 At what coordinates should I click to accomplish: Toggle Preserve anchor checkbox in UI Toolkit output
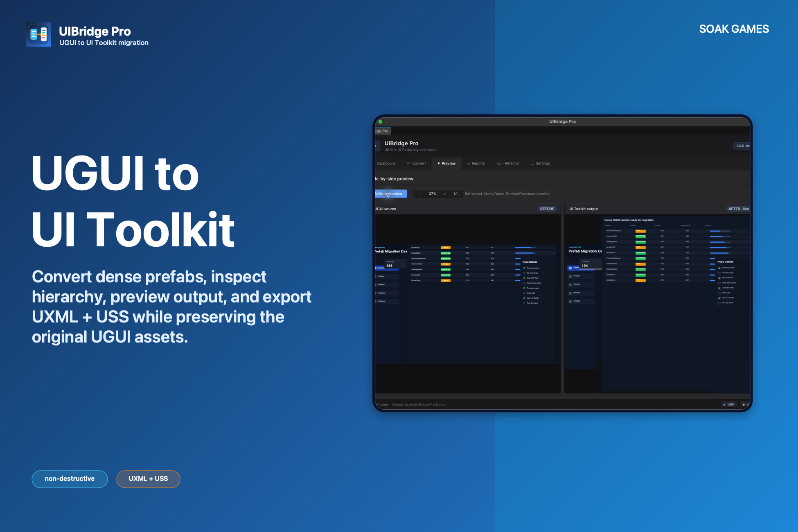pyautogui.click(x=719, y=268)
